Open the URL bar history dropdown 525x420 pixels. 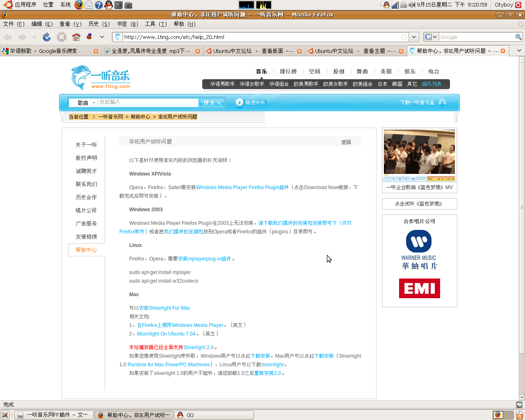click(414, 37)
